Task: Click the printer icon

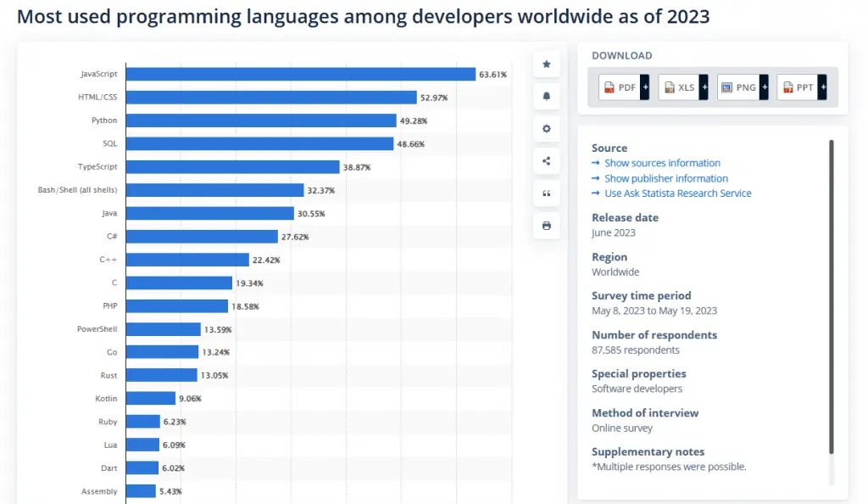Action: click(546, 225)
